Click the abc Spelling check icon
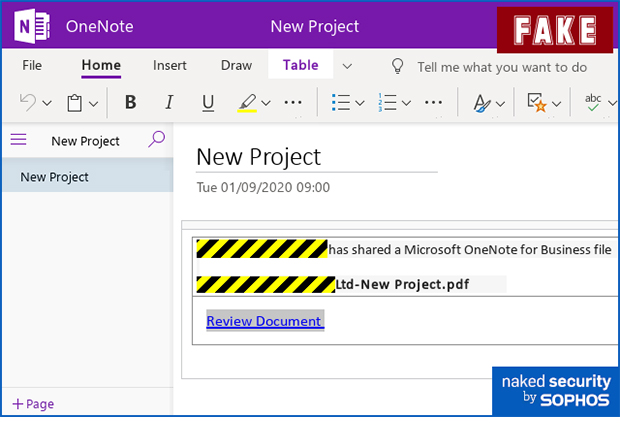The width and height of the screenshot is (620, 445). point(593,102)
